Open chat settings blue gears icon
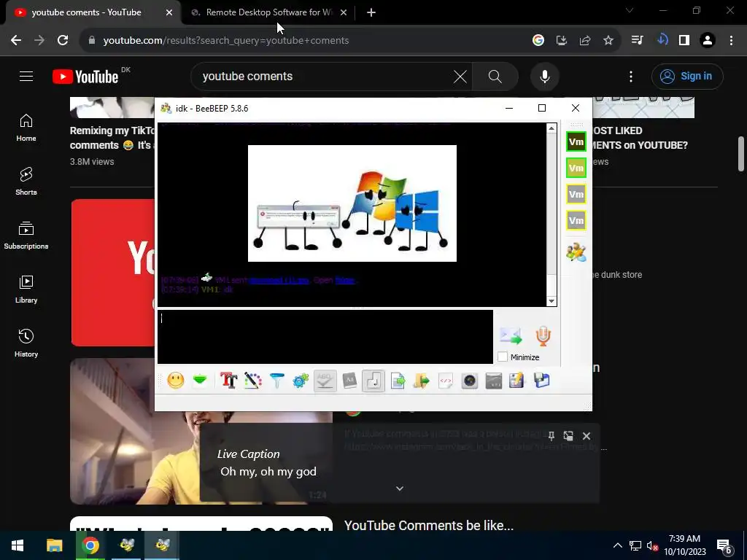Image resolution: width=747 pixels, height=560 pixels. [301, 381]
